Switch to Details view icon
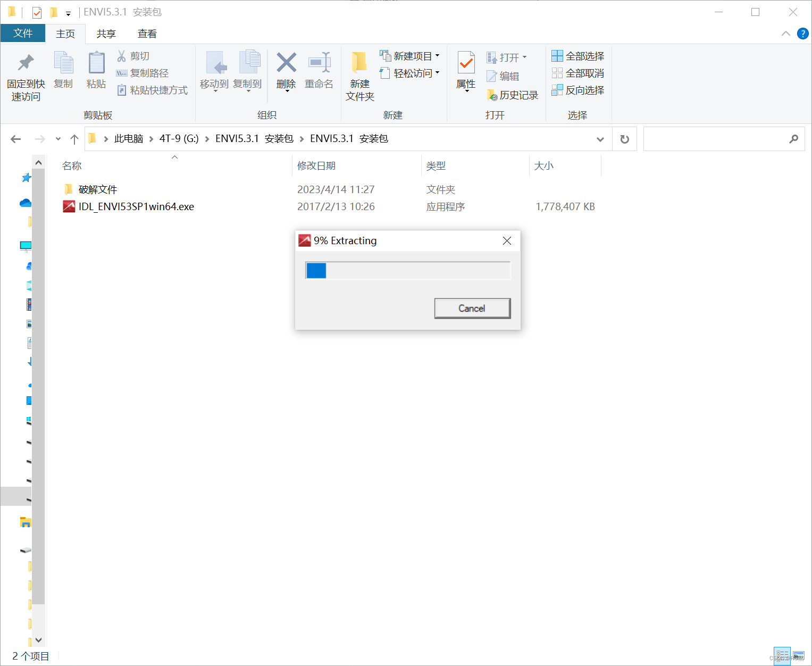Image resolution: width=812 pixels, height=666 pixels. coord(782,656)
